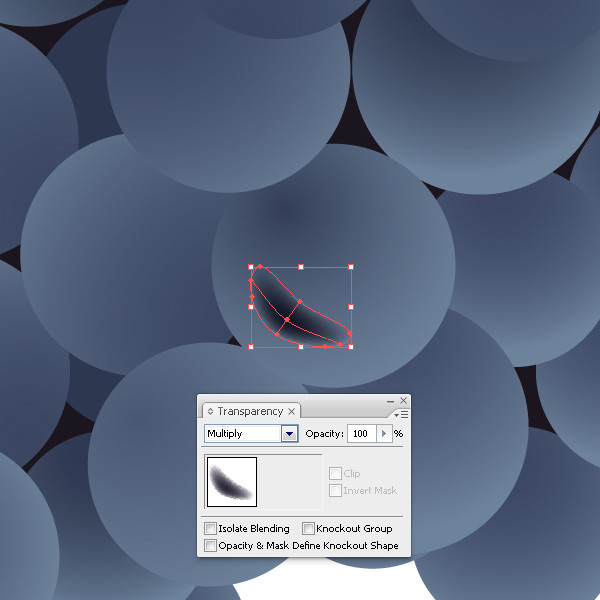600x600 pixels.
Task: Click the empty opacity mask area
Action: [x=290, y=482]
